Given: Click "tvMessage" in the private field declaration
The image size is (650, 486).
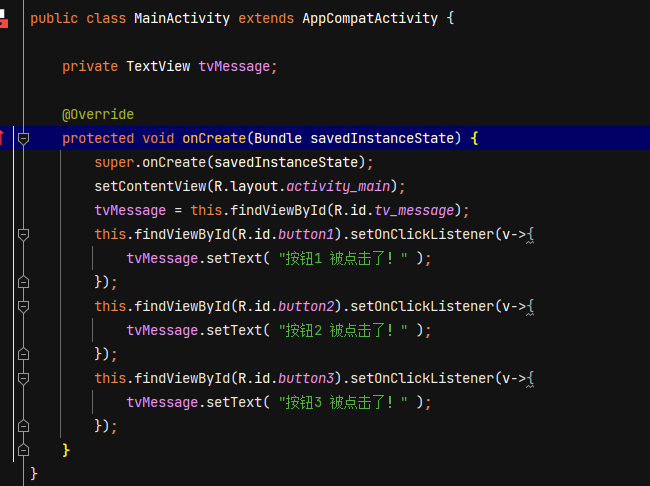Looking at the screenshot, I should point(234,66).
